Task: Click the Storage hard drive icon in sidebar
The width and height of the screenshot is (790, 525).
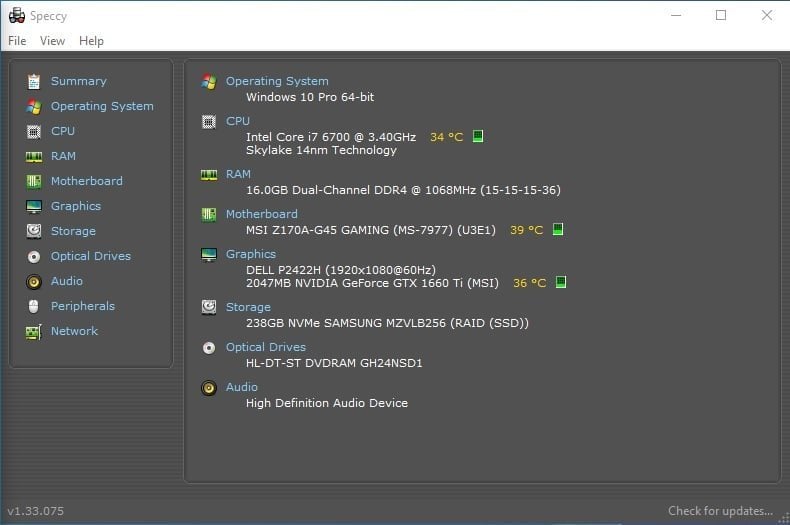Action: 34,231
